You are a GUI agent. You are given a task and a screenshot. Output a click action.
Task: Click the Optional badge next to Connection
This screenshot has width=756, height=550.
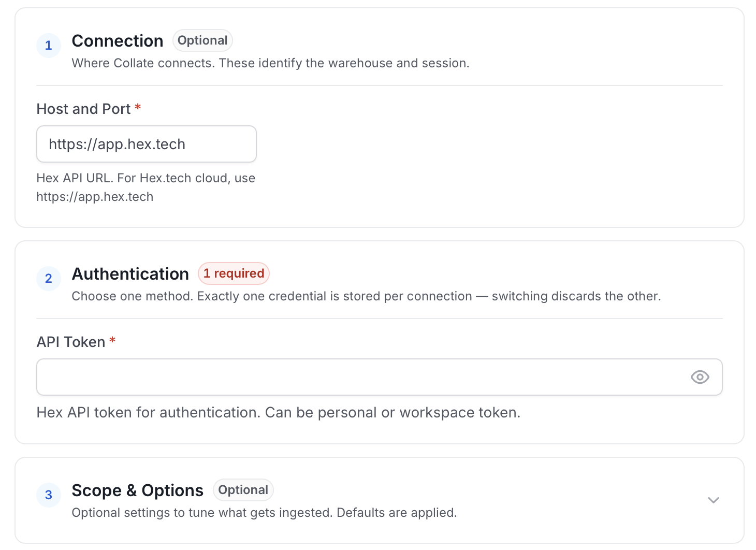202,40
